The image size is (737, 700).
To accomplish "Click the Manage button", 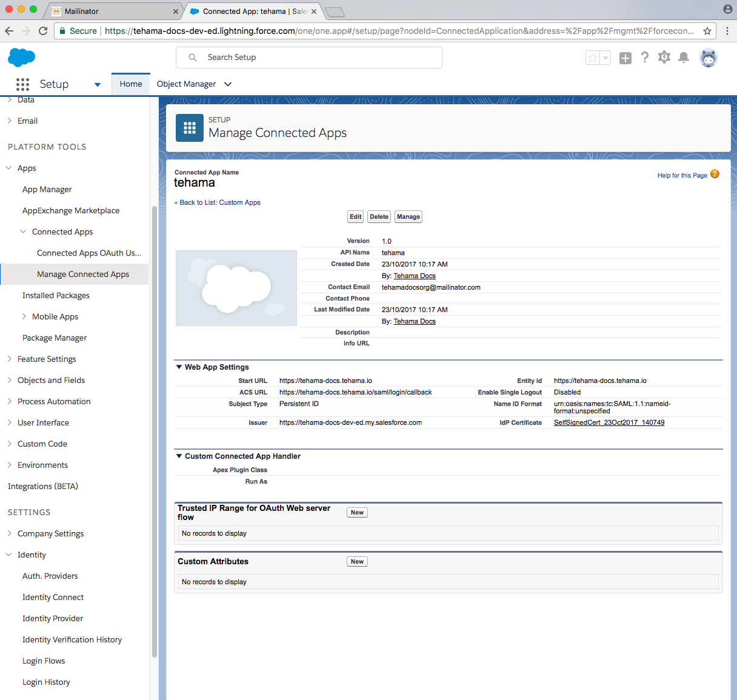I will [x=409, y=217].
